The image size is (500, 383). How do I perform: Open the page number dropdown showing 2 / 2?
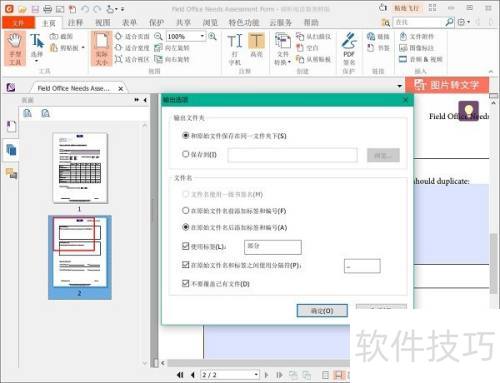tap(256, 375)
